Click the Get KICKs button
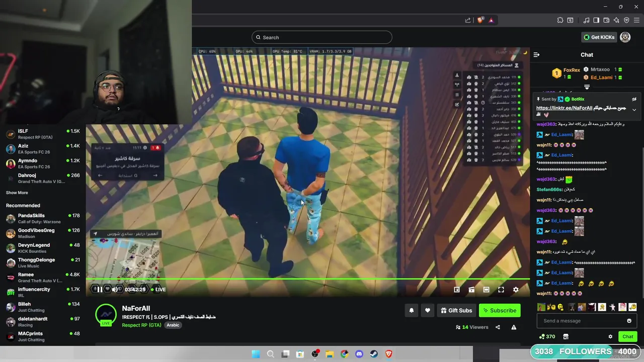Image resolution: width=644 pixels, height=362 pixels. click(599, 37)
